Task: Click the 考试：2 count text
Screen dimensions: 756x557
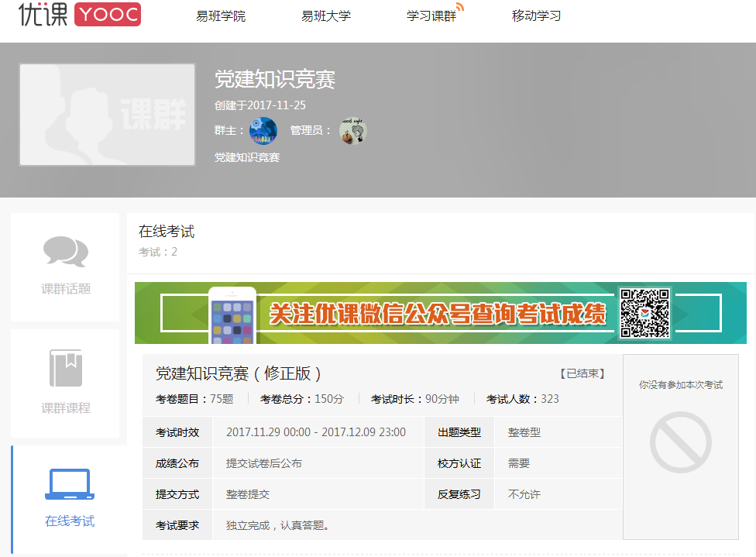Action: pos(158,252)
